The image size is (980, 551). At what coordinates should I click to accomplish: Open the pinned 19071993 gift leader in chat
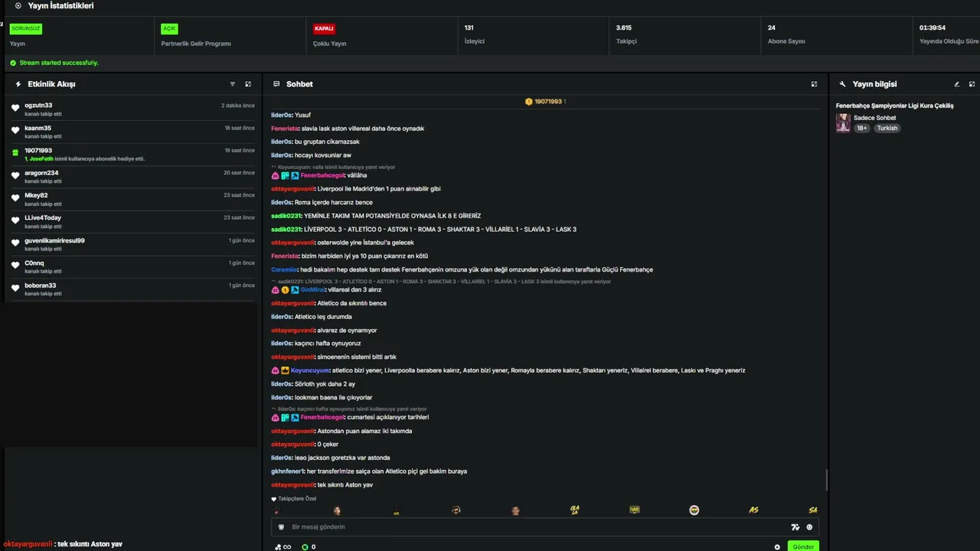pos(545,102)
